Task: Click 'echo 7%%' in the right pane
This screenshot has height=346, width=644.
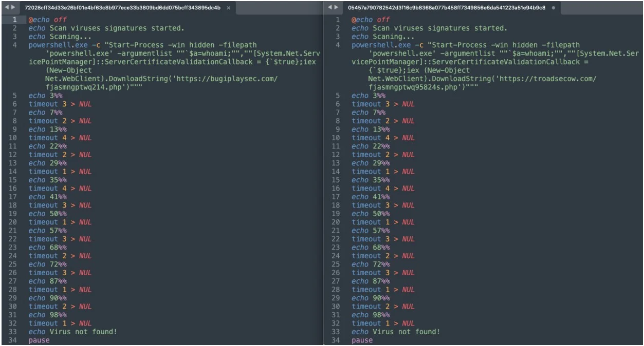Action: pos(368,112)
